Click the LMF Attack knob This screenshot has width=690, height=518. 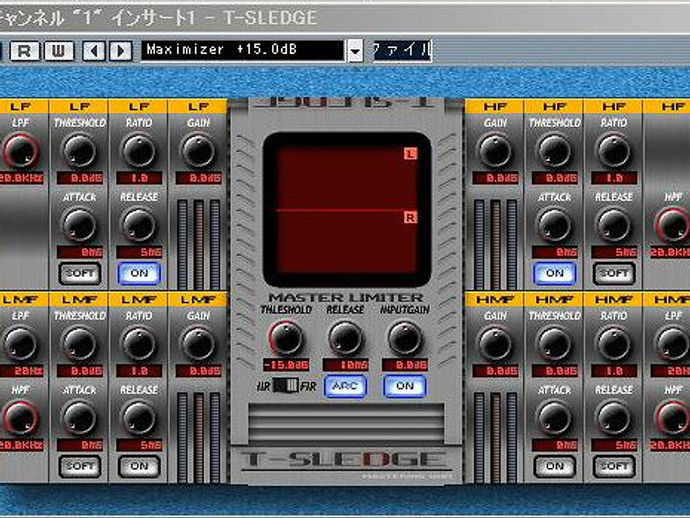point(80,418)
